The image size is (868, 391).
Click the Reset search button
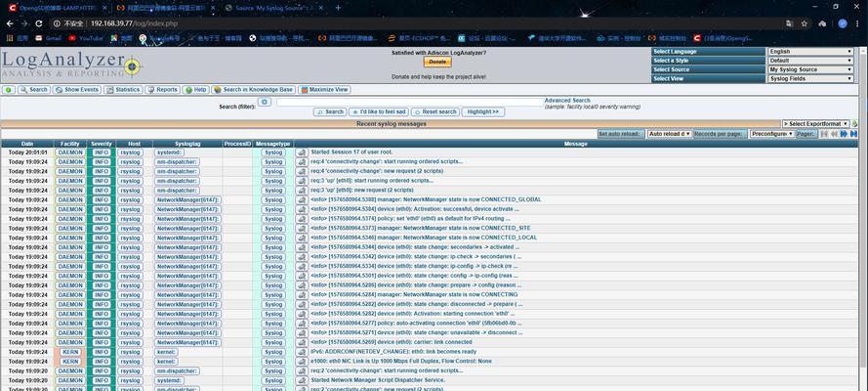point(435,111)
